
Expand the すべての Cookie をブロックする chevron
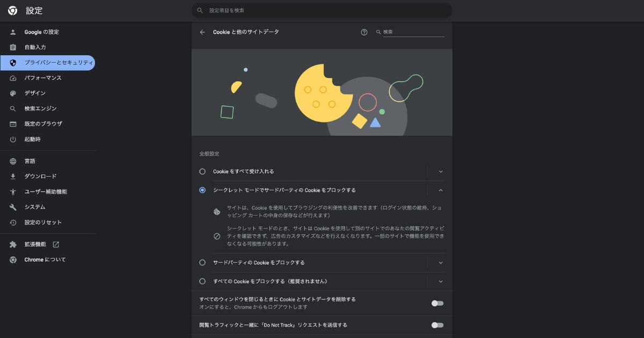441,281
